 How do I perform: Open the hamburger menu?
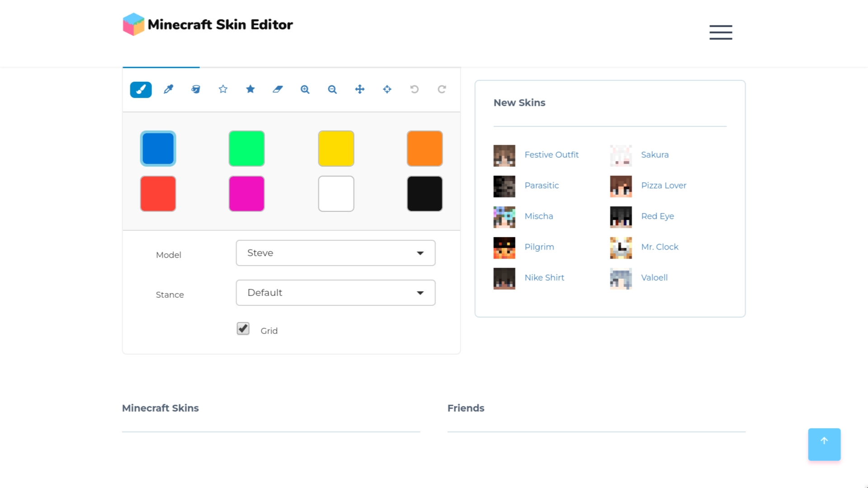click(x=721, y=33)
